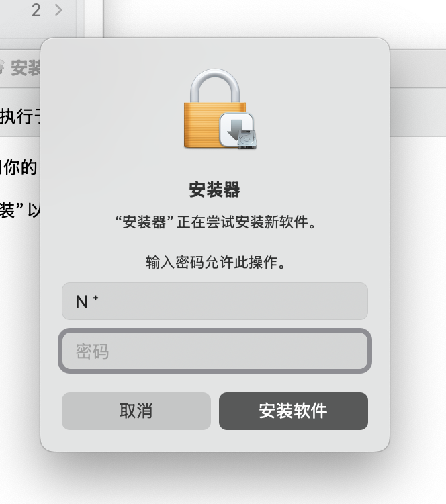
Task: Click the message “安装器”正在尝试安装新软件
Action: pyautogui.click(x=216, y=222)
